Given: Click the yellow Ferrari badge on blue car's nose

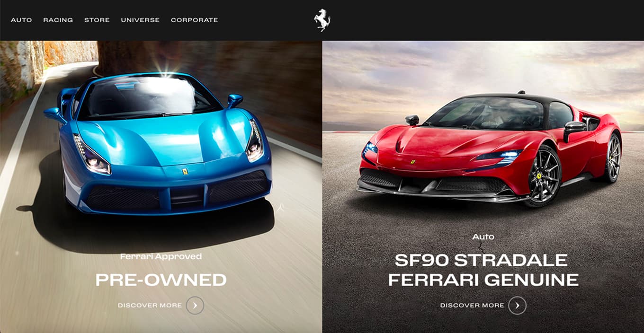Looking at the screenshot, I should point(185,171).
